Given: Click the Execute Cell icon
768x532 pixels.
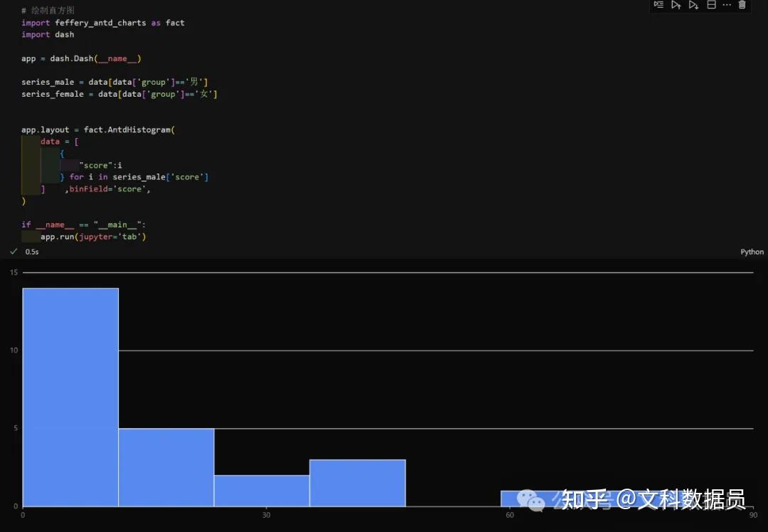Looking at the screenshot, I should pos(658,6).
